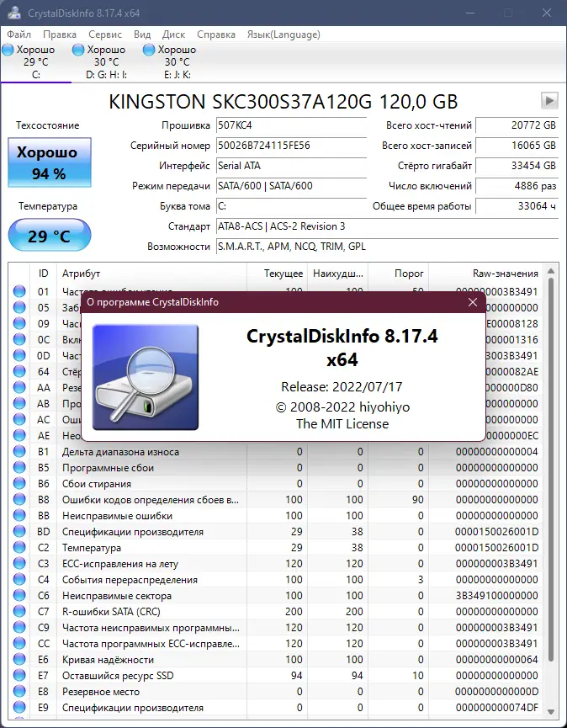This screenshot has height=728, width=567.
Task: Click status circle icon for attribute C4
Action: (19, 580)
